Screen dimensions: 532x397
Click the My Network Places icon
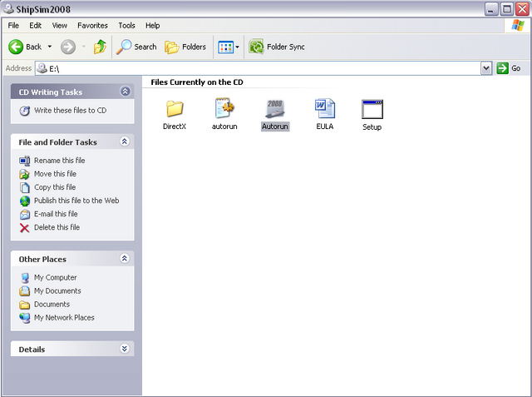(x=24, y=318)
